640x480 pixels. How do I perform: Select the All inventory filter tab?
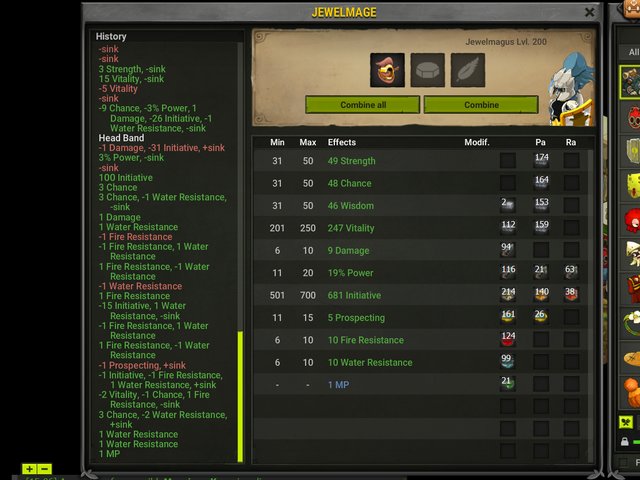[x=633, y=52]
